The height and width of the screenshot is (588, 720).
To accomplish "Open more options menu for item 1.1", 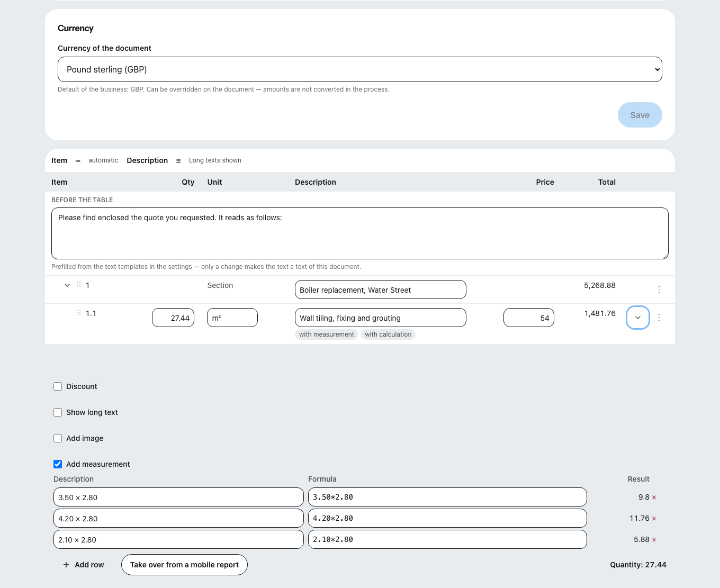I will (x=659, y=318).
